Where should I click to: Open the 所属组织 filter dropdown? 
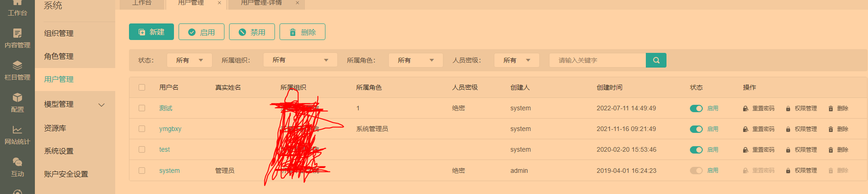(x=300, y=60)
